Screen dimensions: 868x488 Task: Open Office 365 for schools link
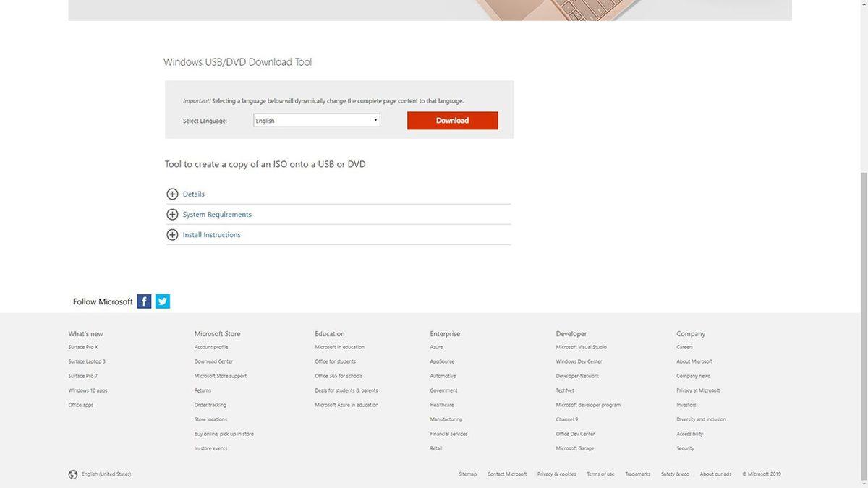[339, 376]
